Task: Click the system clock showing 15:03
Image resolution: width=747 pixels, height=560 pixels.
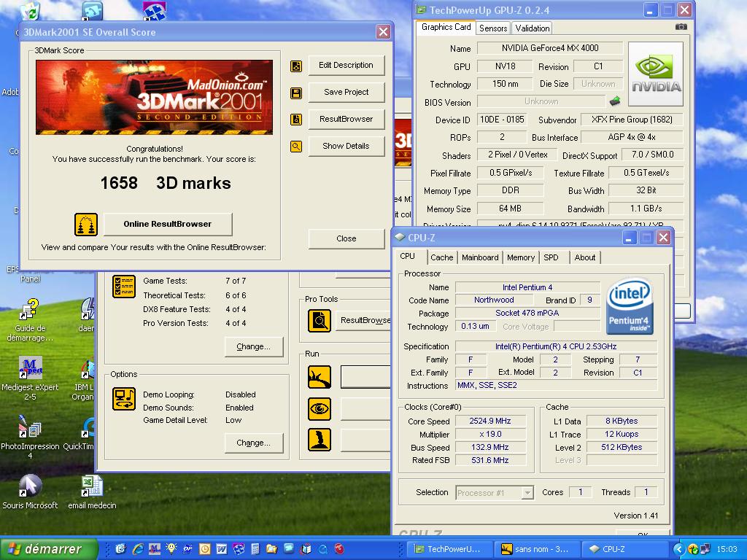Action: 726,550
